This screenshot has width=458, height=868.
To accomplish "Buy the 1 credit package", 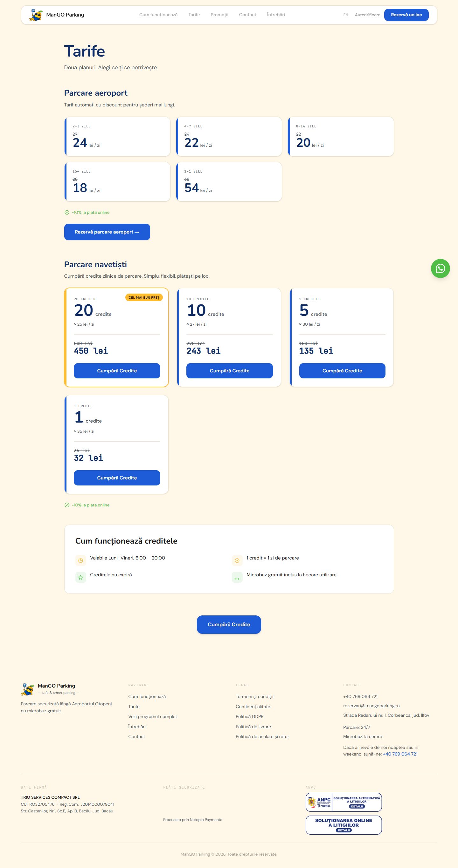I will coord(117,478).
